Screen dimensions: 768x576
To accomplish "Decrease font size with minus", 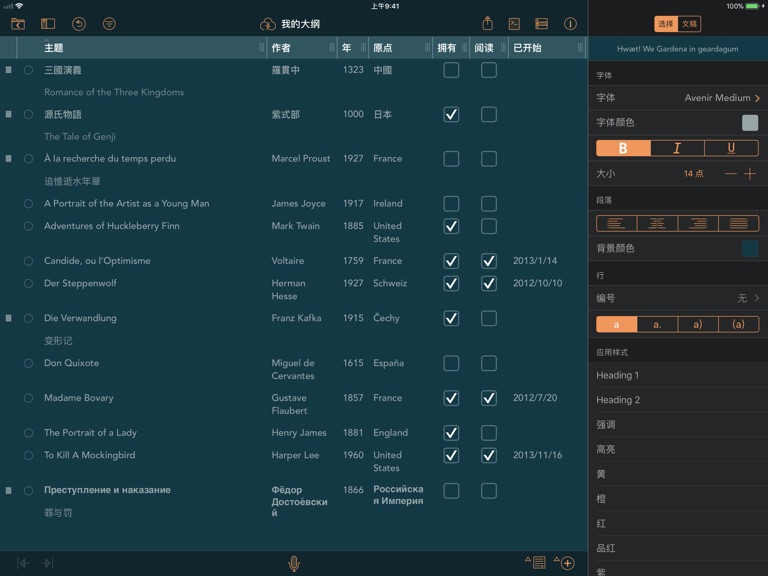I will pyautogui.click(x=730, y=173).
